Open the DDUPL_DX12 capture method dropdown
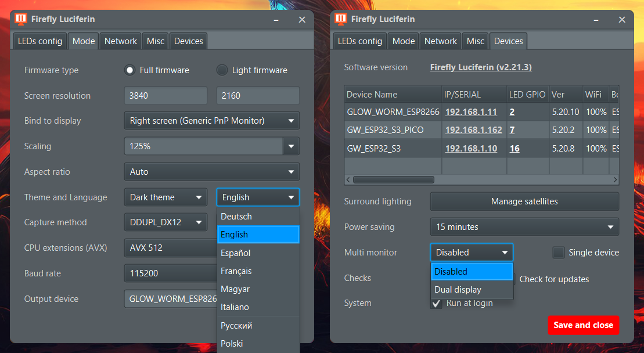This screenshot has width=644, height=353. (x=166, y=222)
